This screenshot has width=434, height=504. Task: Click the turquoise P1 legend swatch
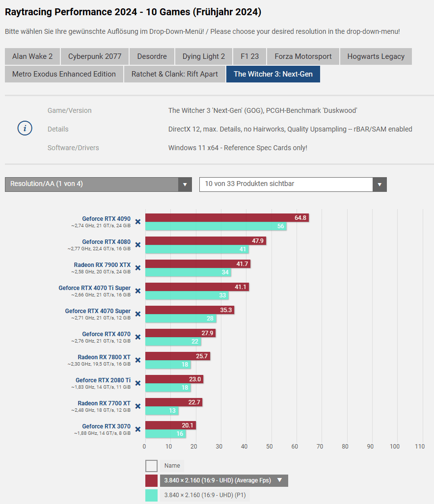point(151,495)
